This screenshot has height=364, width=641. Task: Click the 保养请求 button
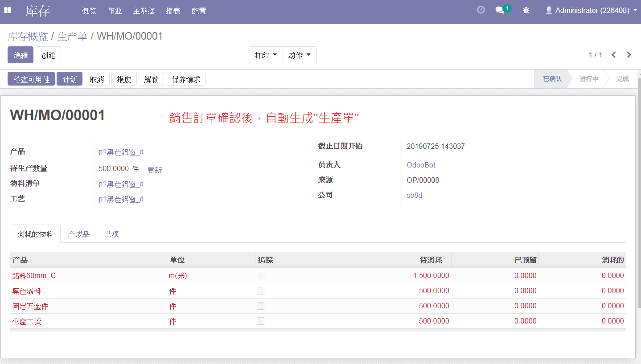tap(186, 79)
